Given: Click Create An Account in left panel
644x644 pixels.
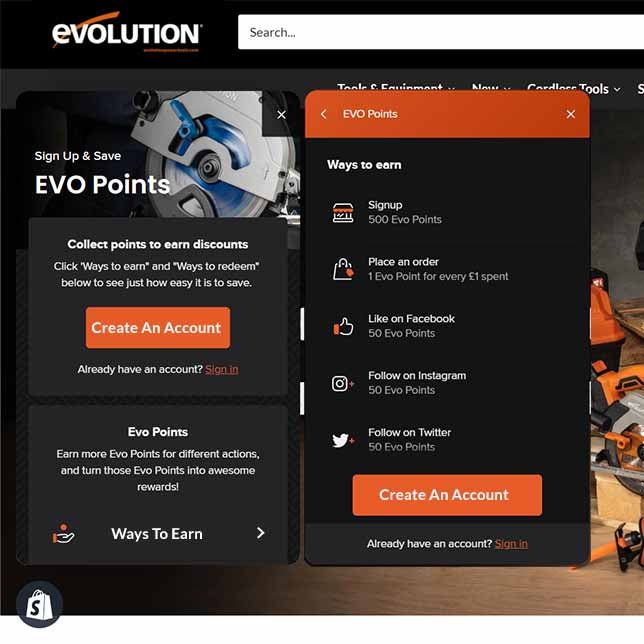Looking at the screenshot, I should tap(158, 328).
